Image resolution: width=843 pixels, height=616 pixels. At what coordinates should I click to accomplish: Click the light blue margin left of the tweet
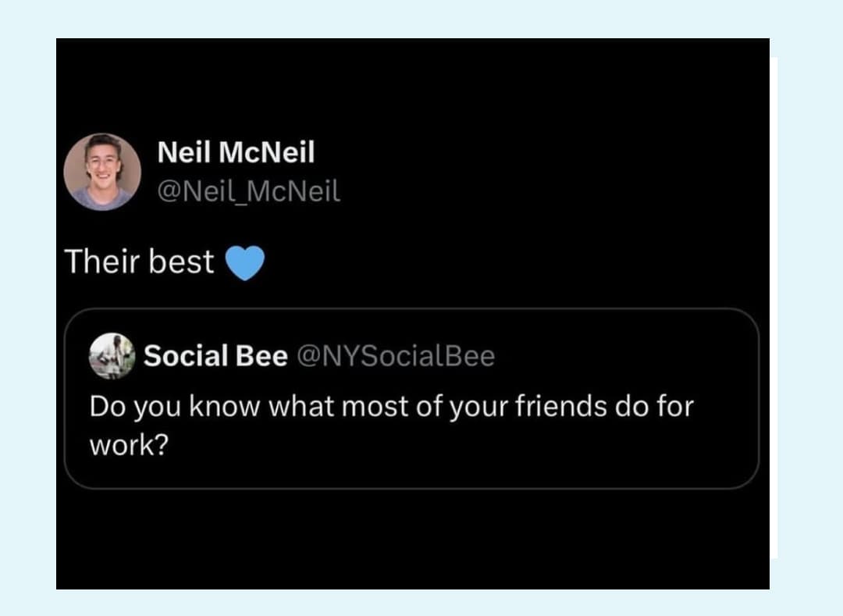(28, 312)
